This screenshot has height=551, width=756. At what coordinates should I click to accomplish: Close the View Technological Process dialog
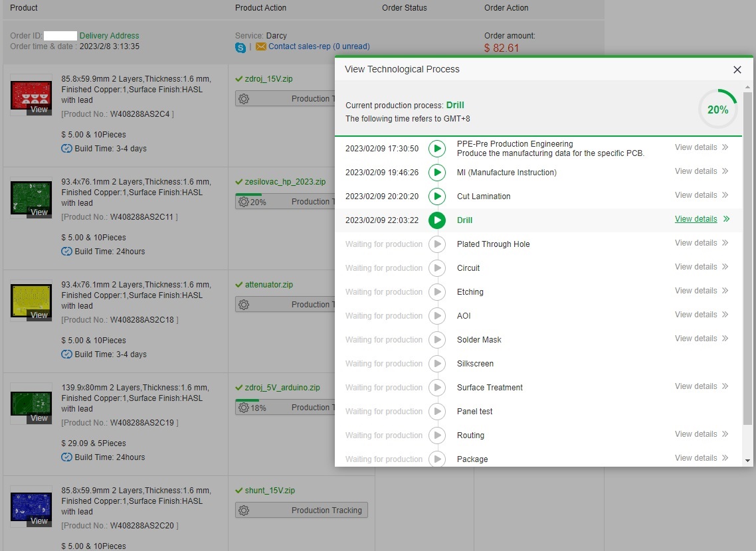(x=737, y=70)
